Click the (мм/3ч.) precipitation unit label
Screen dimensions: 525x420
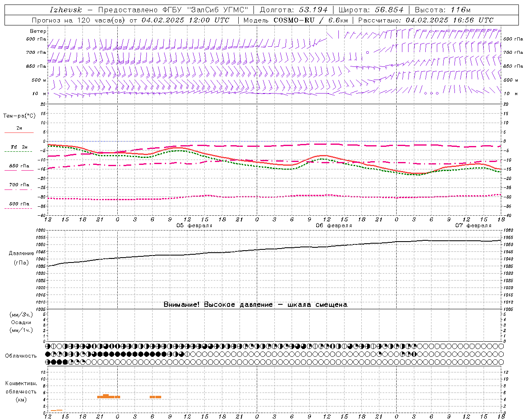point(21,315)
